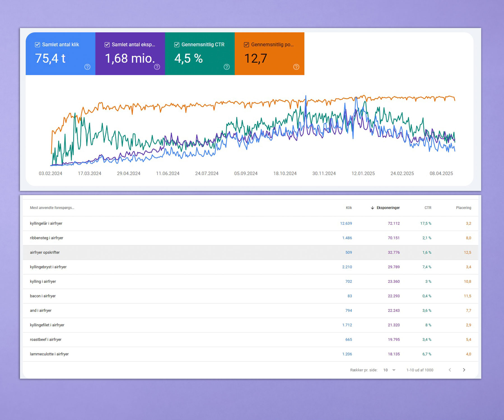Click the 'Mest anvendte forespørgsler' column header

pos(52,208)
